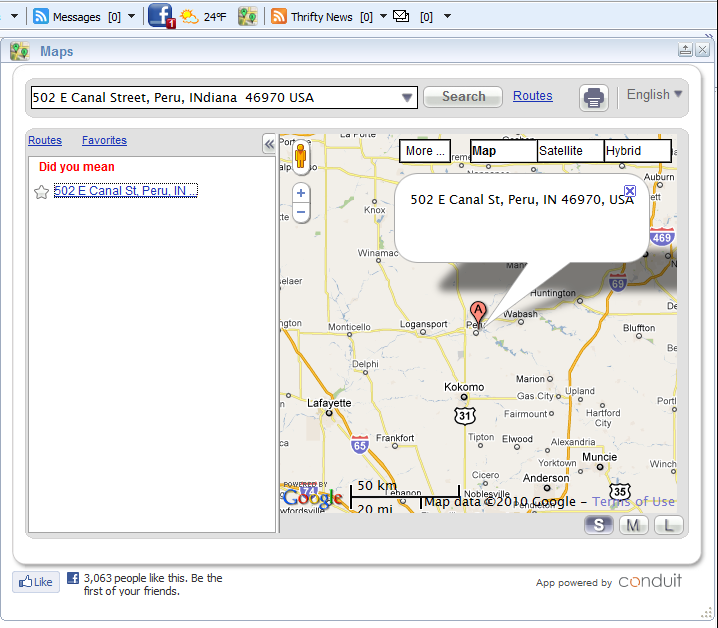
Task: Click the Kokomo city label on map
Action: click(464, 387)
